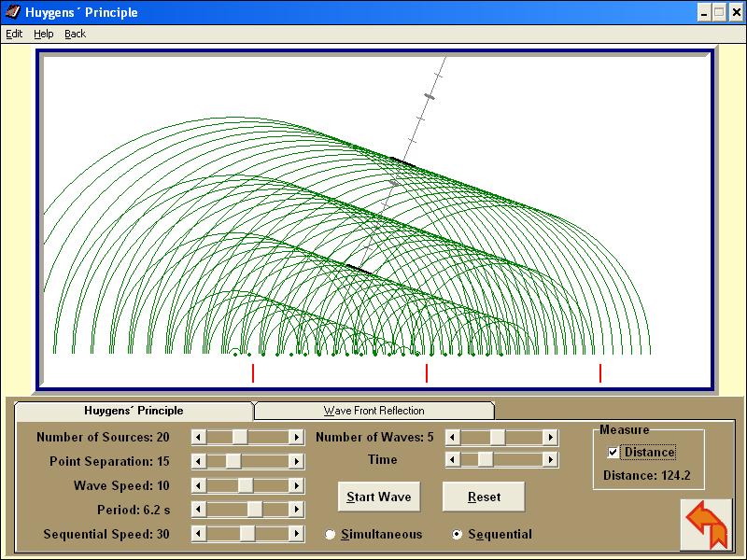This screenshot has height=560, width=747.
Task: Click the Sequential Speed: 30 label
Action: pos(106,534)
